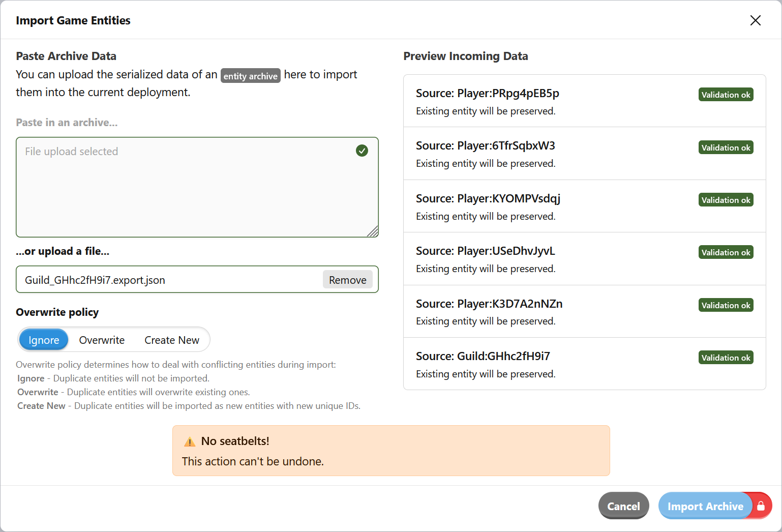Image resolution: width=782 pixels, height=532 pixels.
Task: Select the Overwrite policy option
Action: 102,339
